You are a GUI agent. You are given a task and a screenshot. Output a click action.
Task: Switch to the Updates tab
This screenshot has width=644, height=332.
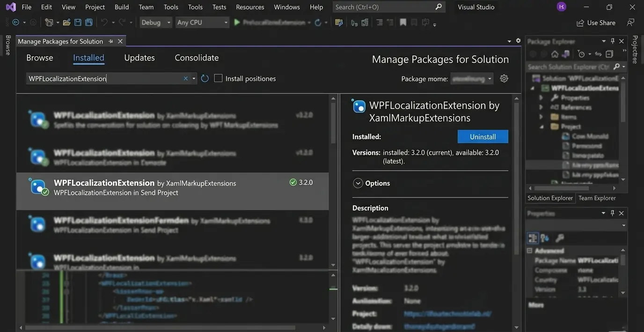point(139,58)
